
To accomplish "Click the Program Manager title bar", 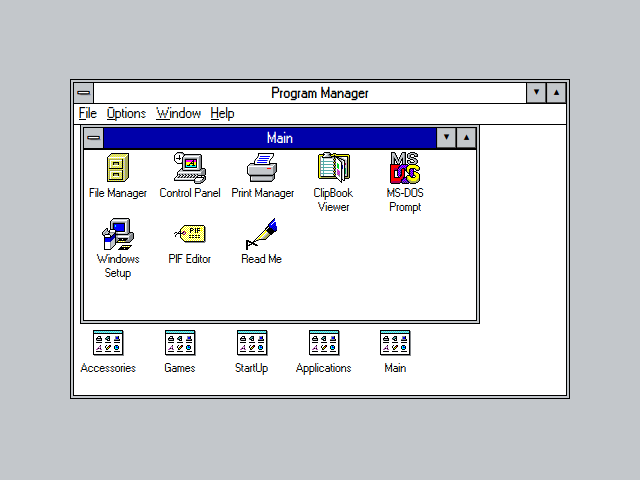I will click(310, 93).
